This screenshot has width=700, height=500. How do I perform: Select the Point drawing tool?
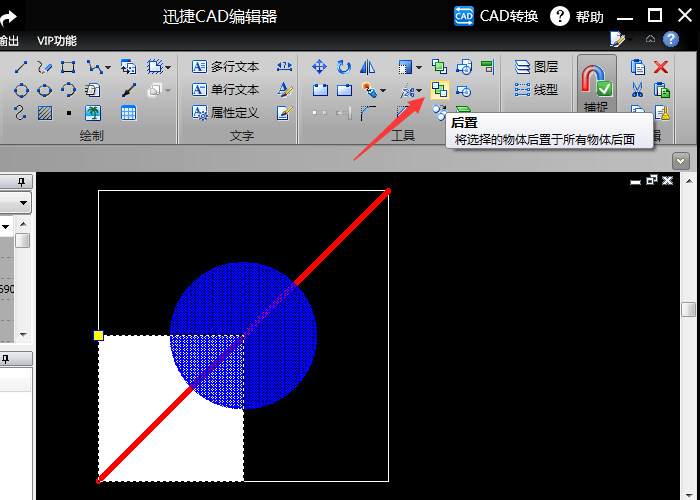[x=69, y=113]
